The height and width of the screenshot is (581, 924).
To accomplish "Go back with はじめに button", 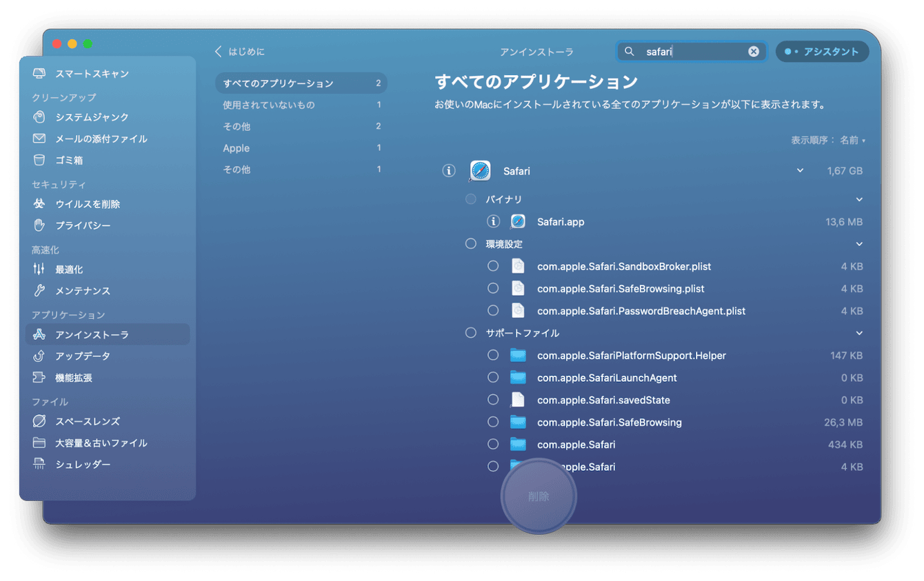I will (x=239, y=52).
